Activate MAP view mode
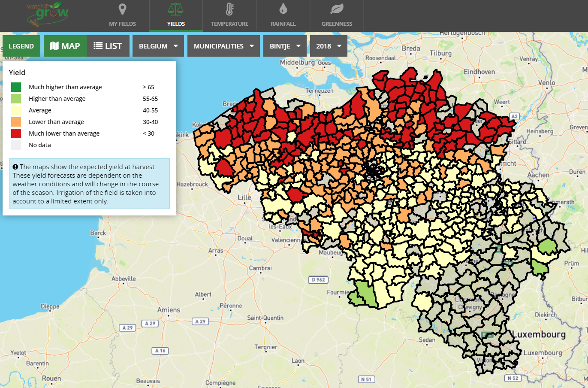Image resolution: width=588 pixels, height=388 pixels. (x=65, y=45)
